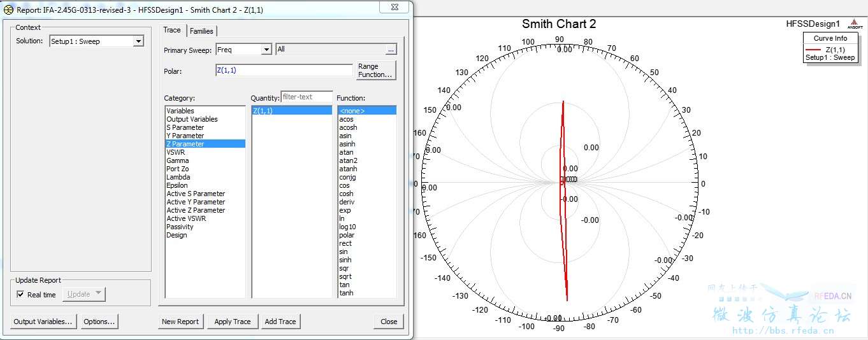Switch to the Trace tab

pyautogui.click(x=172, y=30)
